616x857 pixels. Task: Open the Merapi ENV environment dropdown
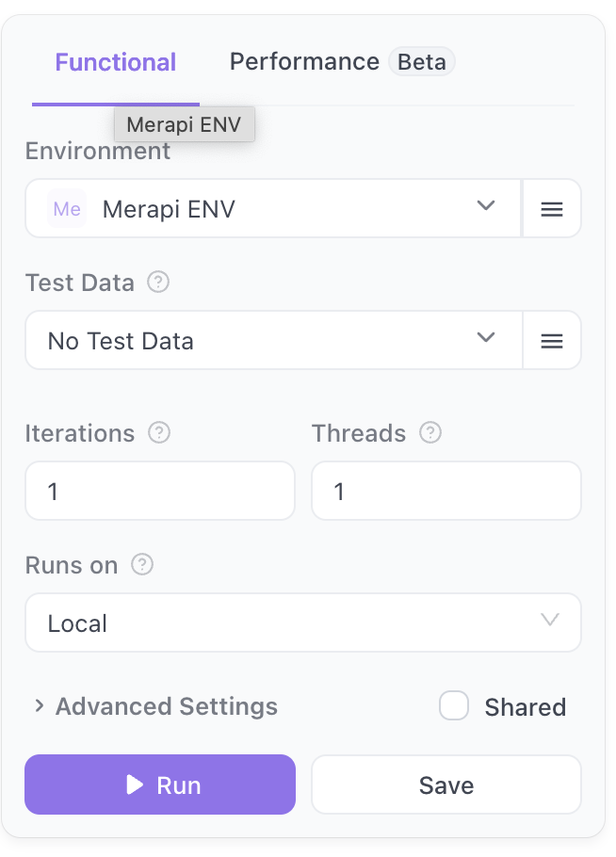273,209
